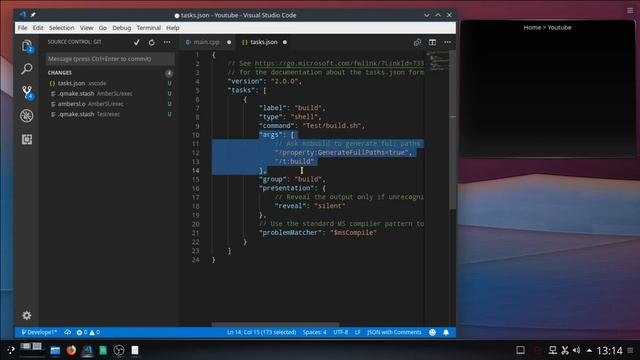The height and width of the screenshot is (360, 640).
Task: Open the Edit menu
Action: tap(38, 28)
